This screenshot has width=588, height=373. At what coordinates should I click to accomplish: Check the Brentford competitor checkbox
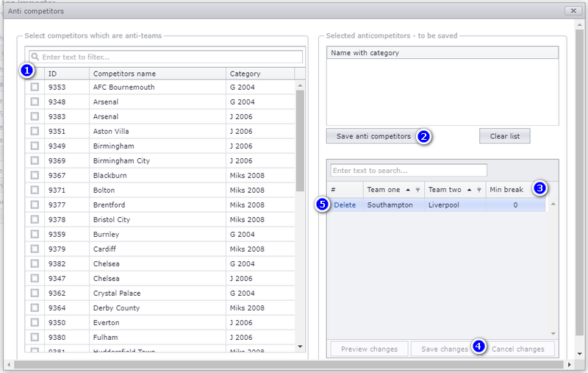35,205
